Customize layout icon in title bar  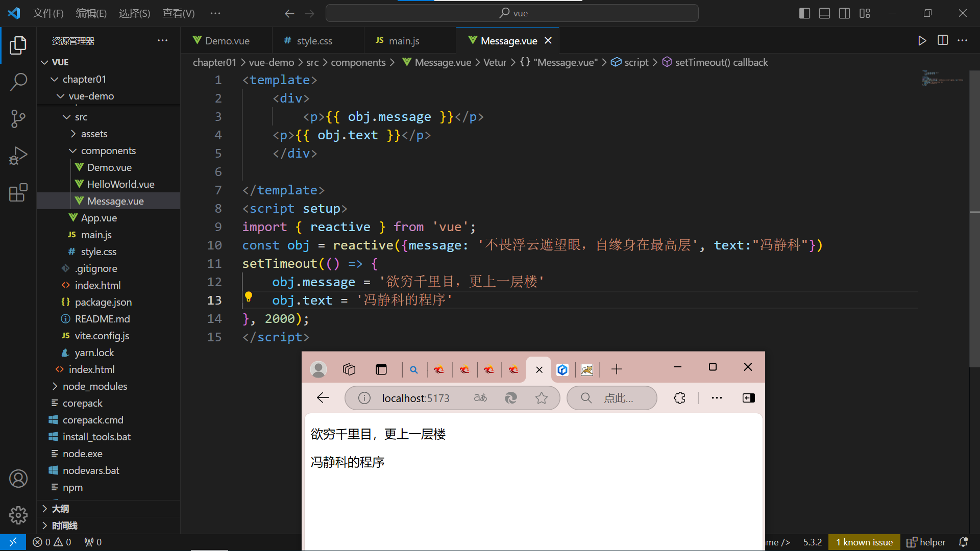865,13
